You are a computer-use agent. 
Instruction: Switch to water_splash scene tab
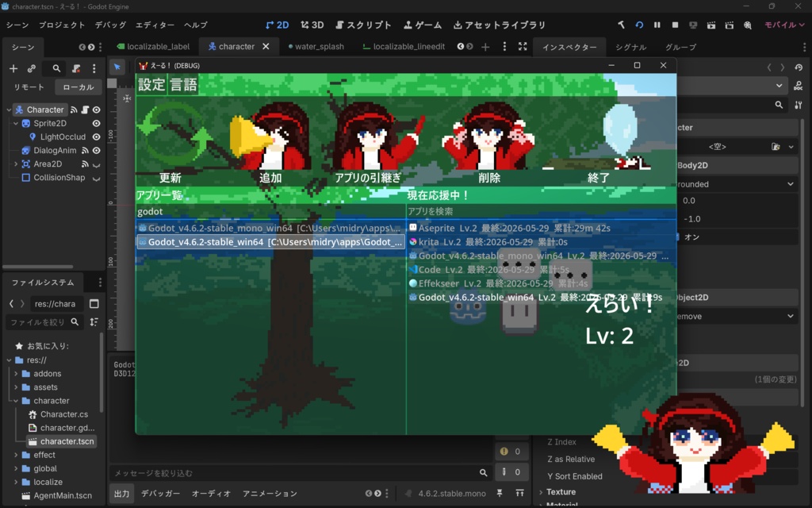316,47
